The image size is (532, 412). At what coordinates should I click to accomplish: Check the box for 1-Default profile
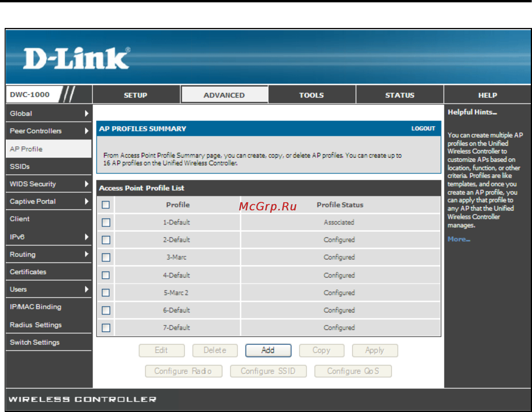[x=106, y=222]
